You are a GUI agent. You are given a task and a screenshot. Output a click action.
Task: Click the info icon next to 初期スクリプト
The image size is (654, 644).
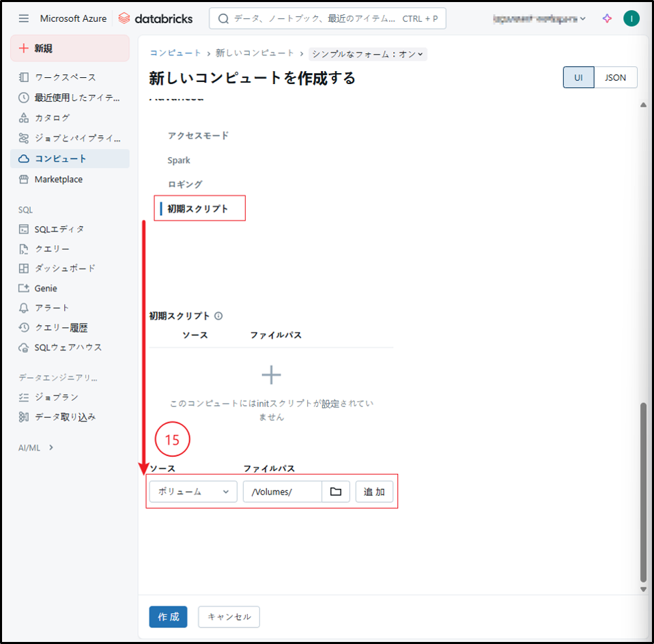[218, 316]
